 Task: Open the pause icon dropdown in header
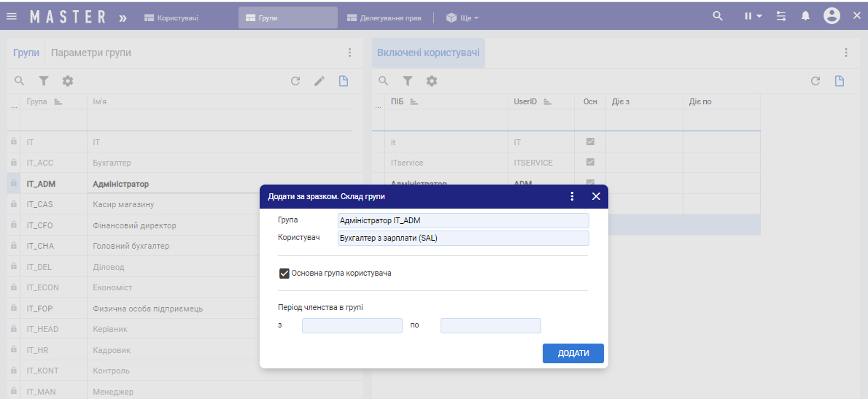point(753,16)
